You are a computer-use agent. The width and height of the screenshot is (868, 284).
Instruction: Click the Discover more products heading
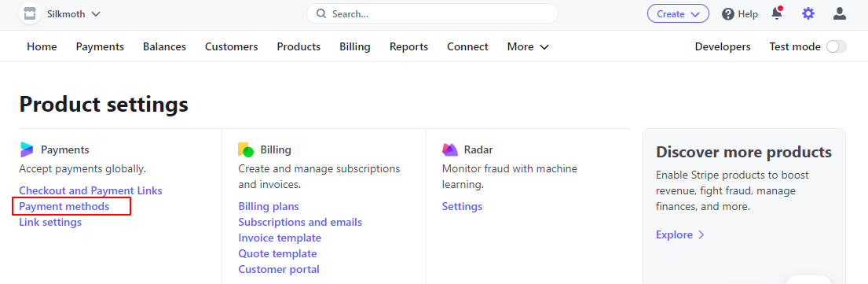point(744,152)
